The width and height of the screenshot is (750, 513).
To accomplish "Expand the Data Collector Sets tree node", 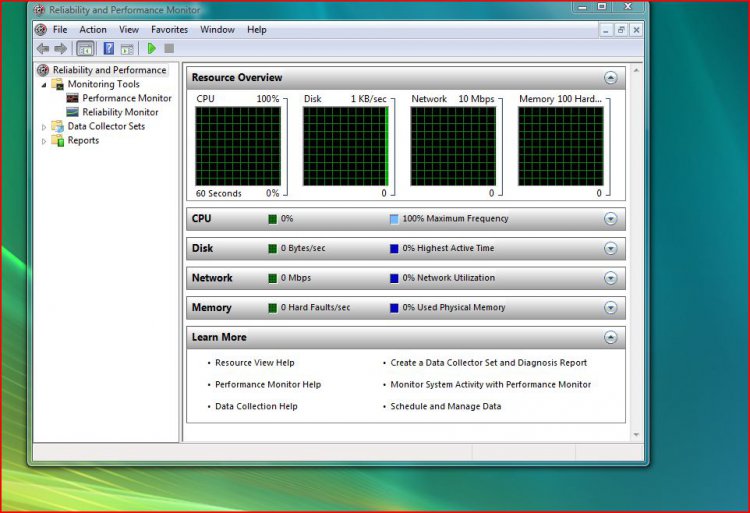I will (x=44, y=127).
